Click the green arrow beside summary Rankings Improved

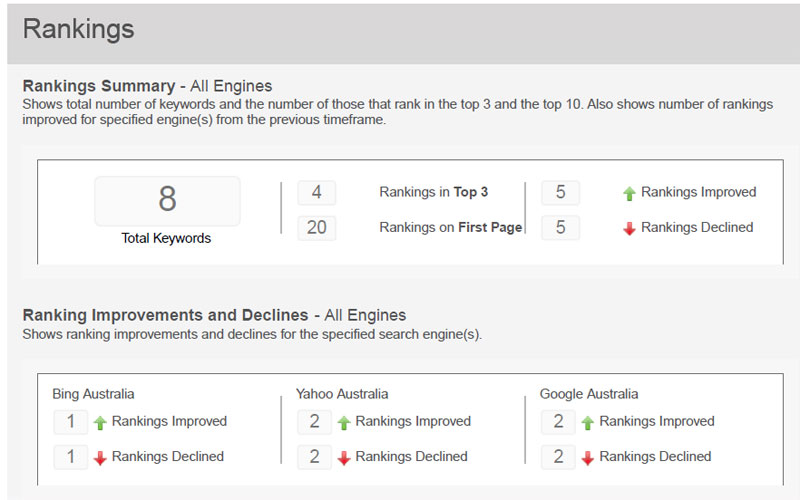coord(629,193)
